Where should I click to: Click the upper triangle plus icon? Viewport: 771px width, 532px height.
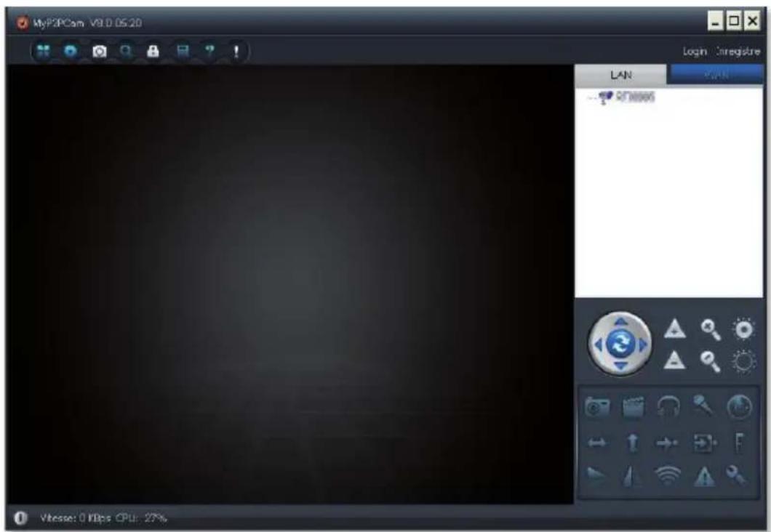[675, 329]
